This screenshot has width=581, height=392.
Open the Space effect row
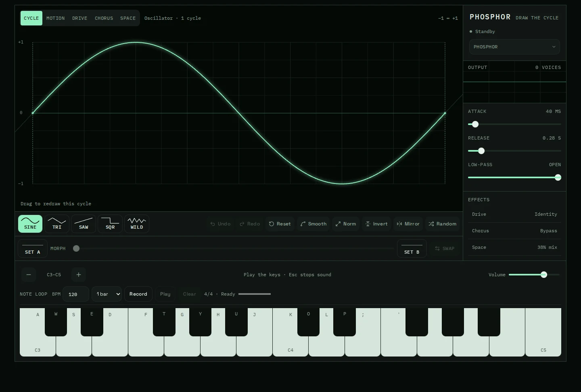pyautogui.click(x=514, y=247)
